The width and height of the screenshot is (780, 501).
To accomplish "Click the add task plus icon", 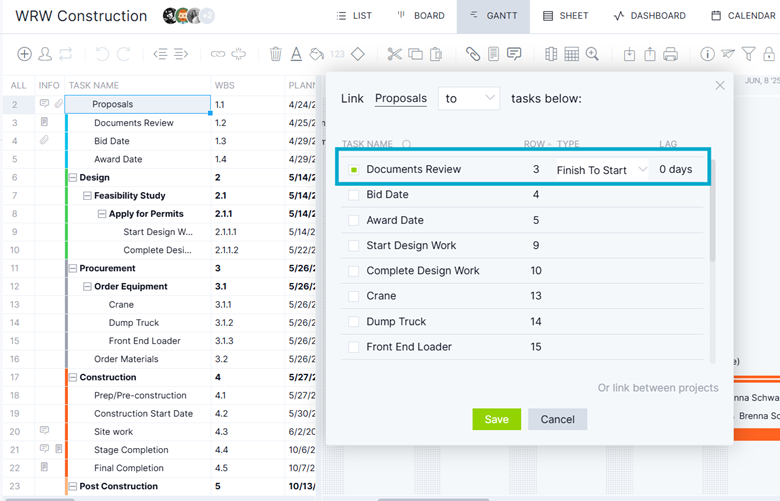I will click(25, 54).
